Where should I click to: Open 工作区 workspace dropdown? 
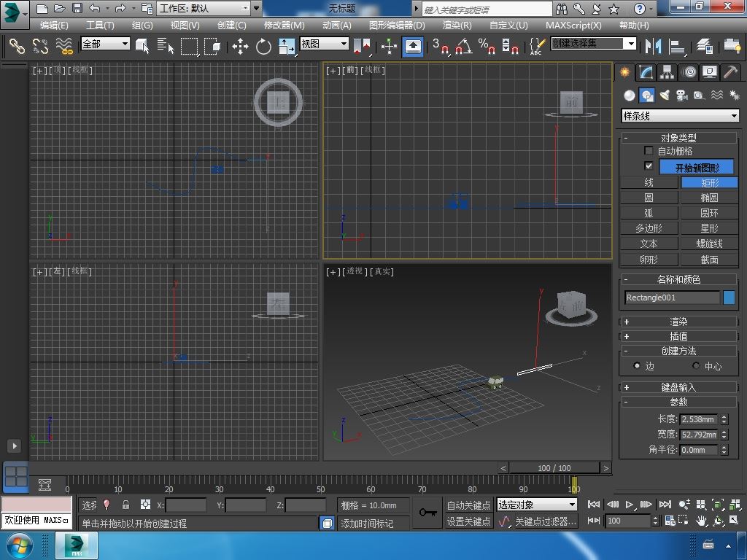pyautogui.click(x=204, y=8)
